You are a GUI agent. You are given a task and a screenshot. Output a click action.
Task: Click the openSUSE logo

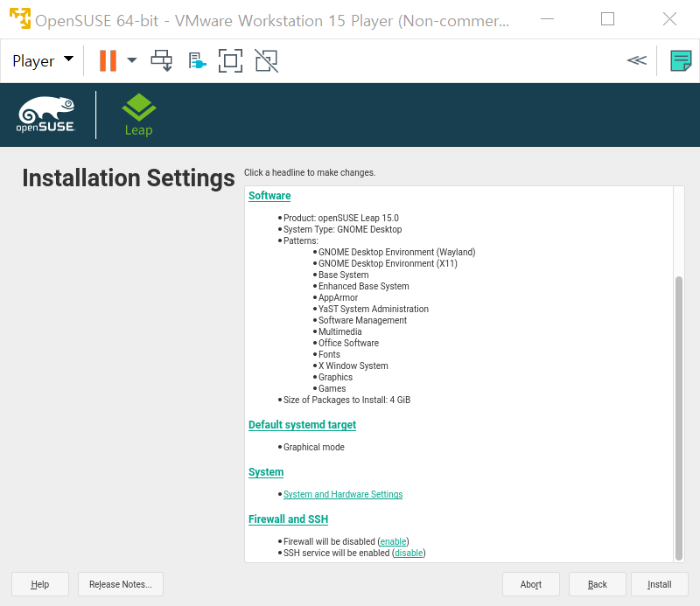point(46,115)
